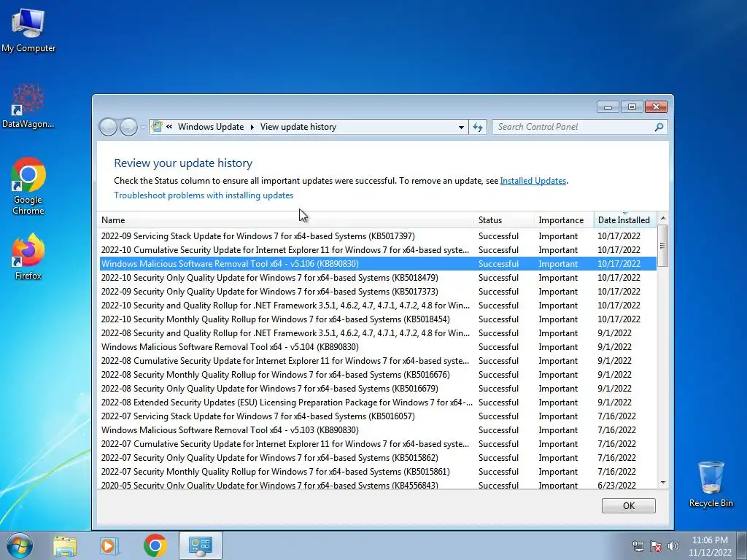The height and width of the screenshot is (560, 747).
Task: Click the network tray icon
Action: click(x=638, y=546)
